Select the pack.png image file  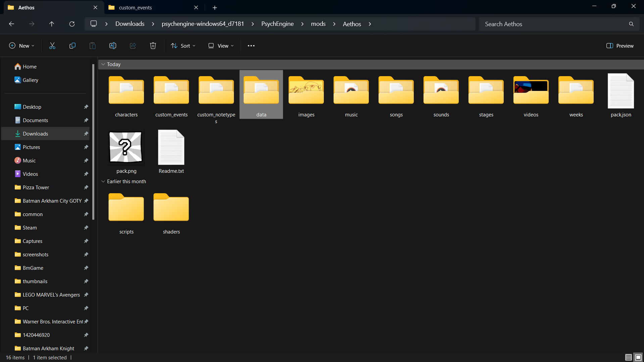tap(127, 152)
